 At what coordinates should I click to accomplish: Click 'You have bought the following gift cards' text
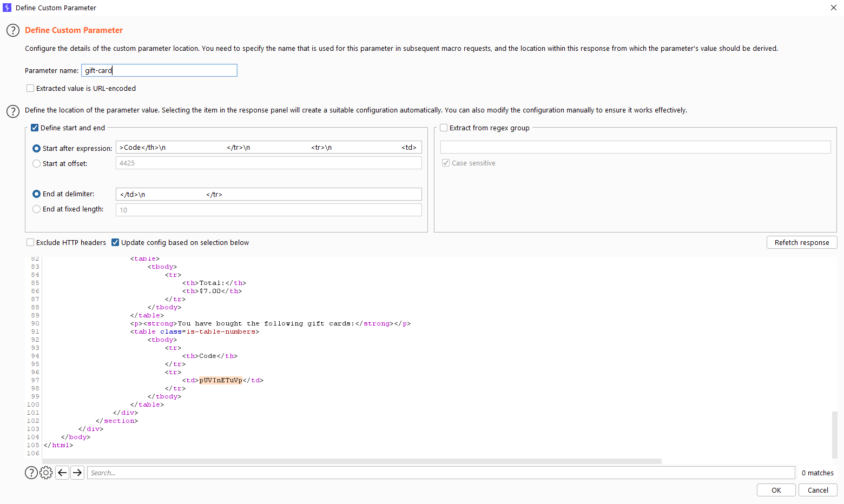click(266, 323)
